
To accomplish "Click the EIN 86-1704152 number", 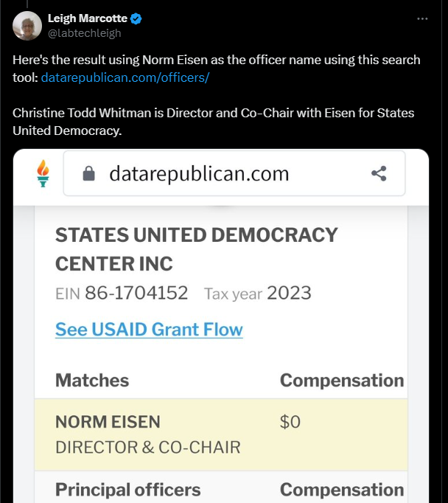I will [136, 293].
